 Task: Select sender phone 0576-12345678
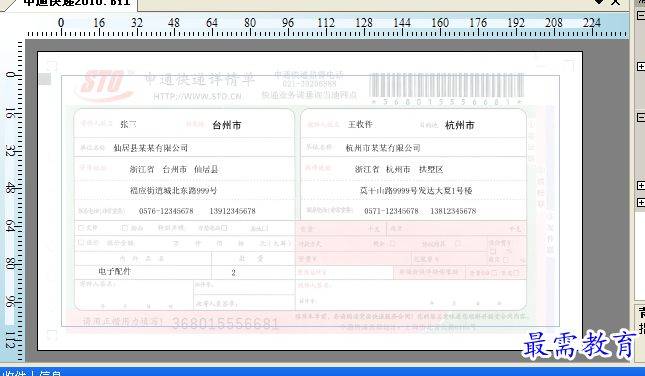pyautogui.click(x=166, y=211)
